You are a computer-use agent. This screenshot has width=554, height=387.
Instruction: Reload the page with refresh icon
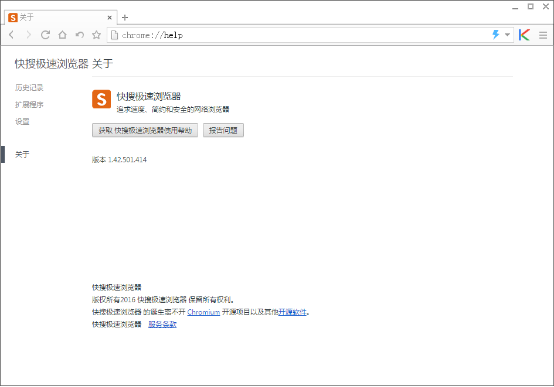pyautogui.click(x=45, y=35)
